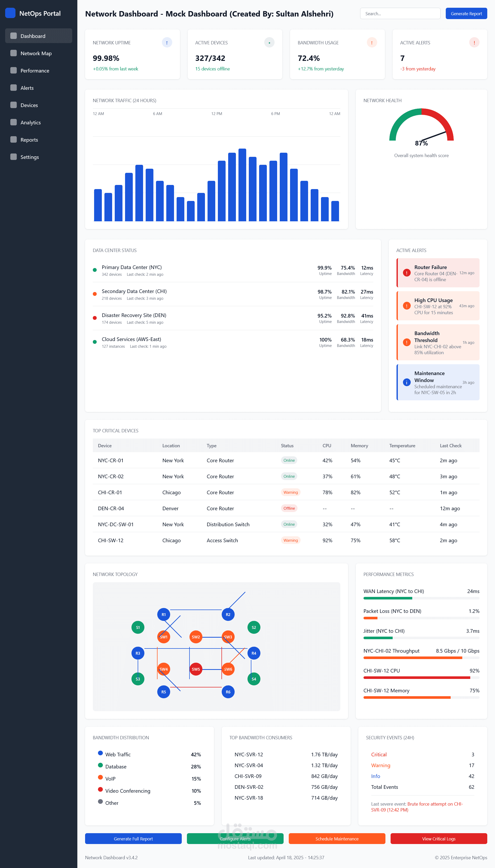Click the NetOps Portal logo square
The width and height of the screenshot is (495, 868).
(x=11, y=13)
